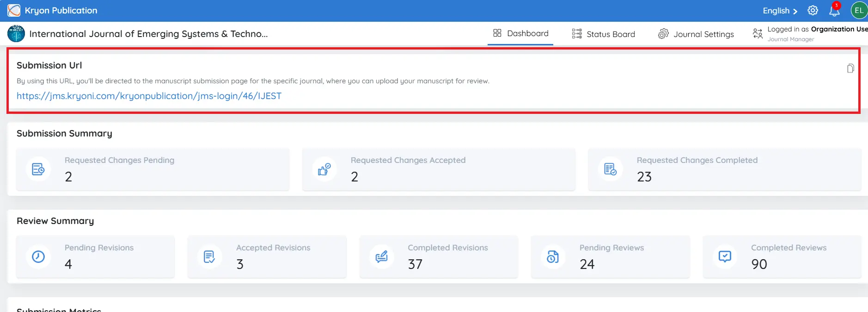
Task: Click the Kryon Publication logo icon
Action: tap(14, 10)
